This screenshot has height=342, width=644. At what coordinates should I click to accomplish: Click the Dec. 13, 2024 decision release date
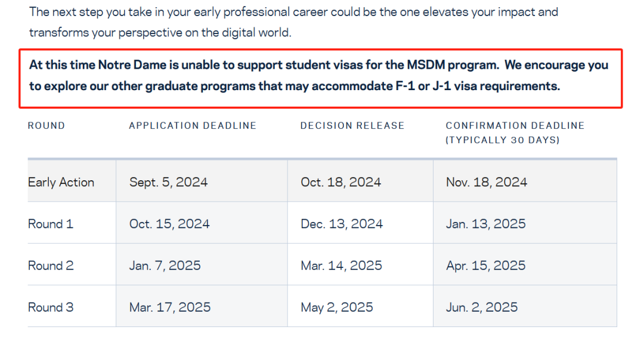[342, 224]
